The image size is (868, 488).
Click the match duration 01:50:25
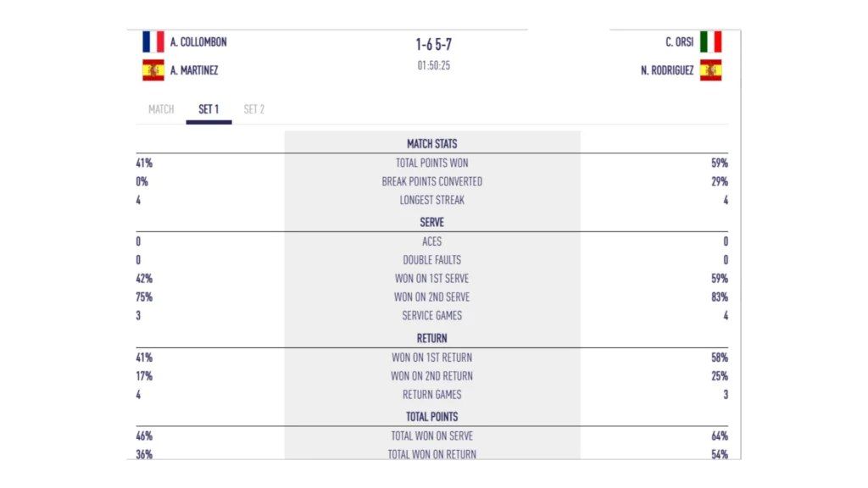(433, 65)
